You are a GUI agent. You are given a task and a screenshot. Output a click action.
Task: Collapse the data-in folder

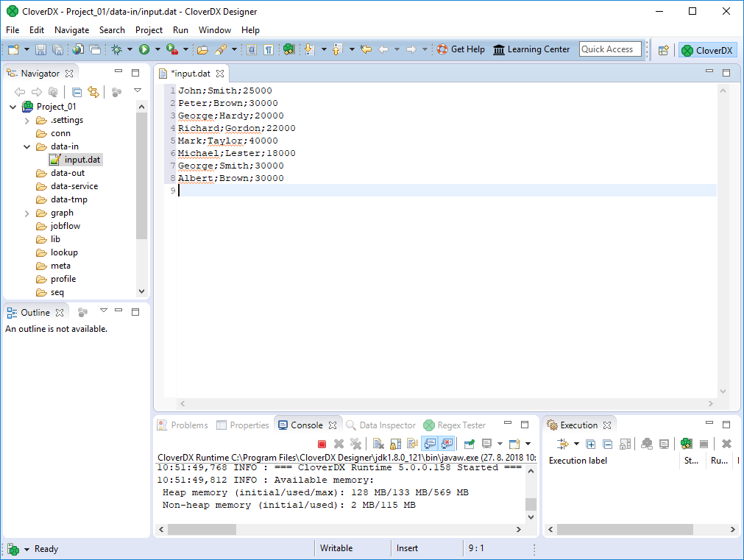pos(27,147)
